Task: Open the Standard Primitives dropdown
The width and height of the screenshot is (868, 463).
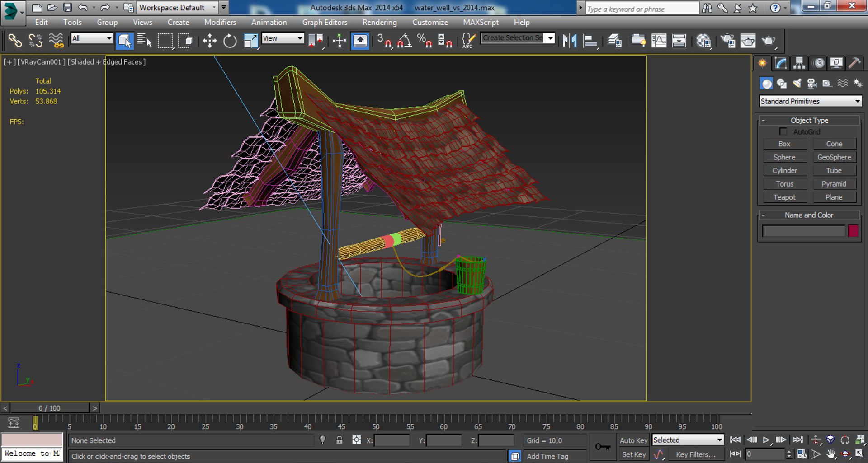Action: (x=810, y=101)
